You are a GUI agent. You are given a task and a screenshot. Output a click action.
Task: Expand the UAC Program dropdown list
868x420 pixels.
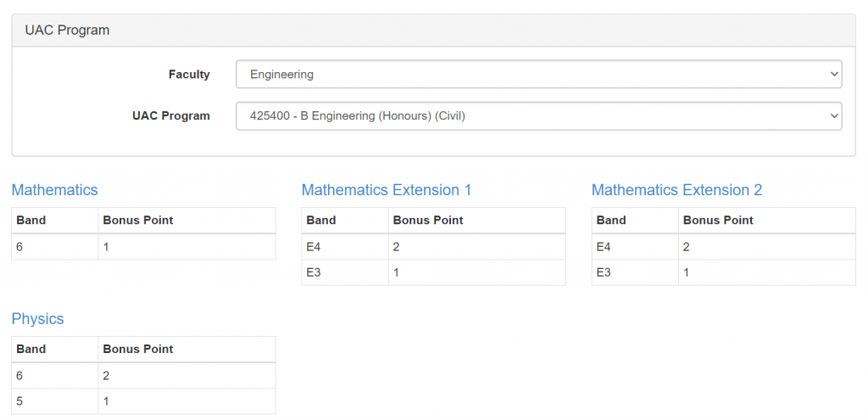point(538,116)
